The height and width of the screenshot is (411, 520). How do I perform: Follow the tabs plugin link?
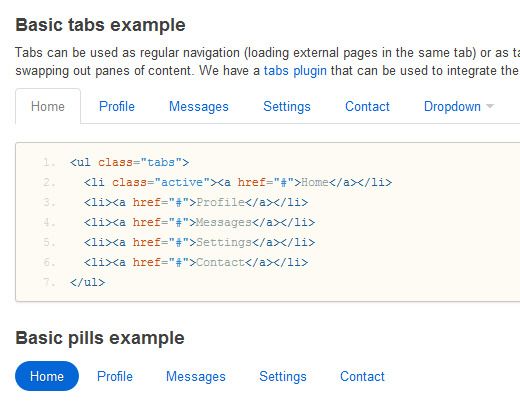[295, 71]
